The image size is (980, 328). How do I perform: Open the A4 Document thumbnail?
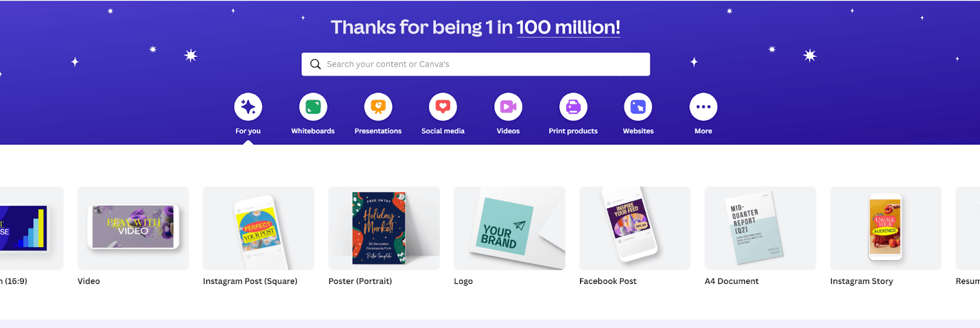point(760,228)
